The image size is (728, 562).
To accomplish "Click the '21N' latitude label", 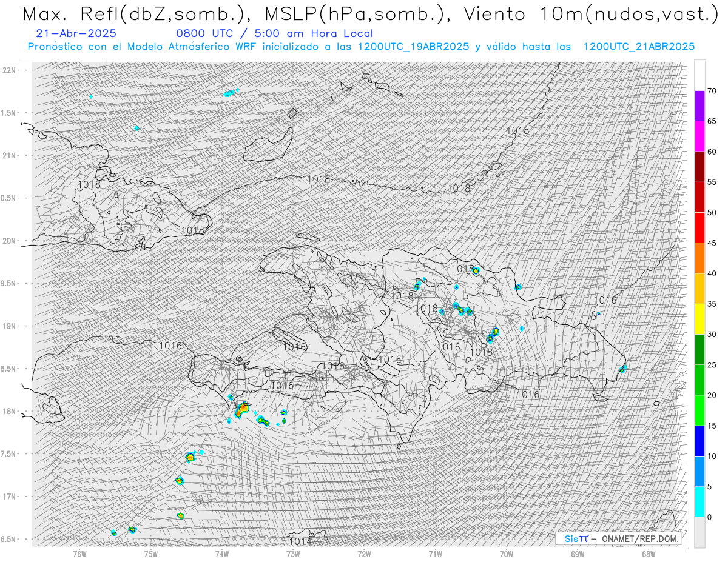I will (x=9, y=155).
